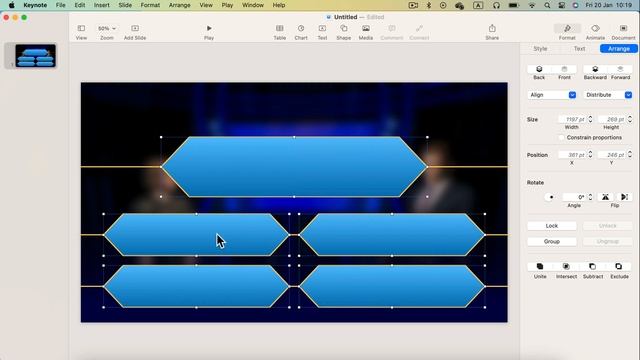Open the Document inspector
640x360 pixels.
tap(623, 32)
